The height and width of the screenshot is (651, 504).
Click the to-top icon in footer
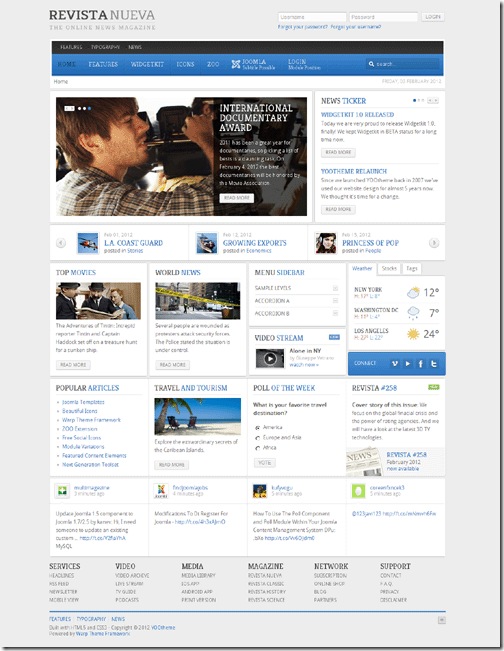tap(442, 620)
